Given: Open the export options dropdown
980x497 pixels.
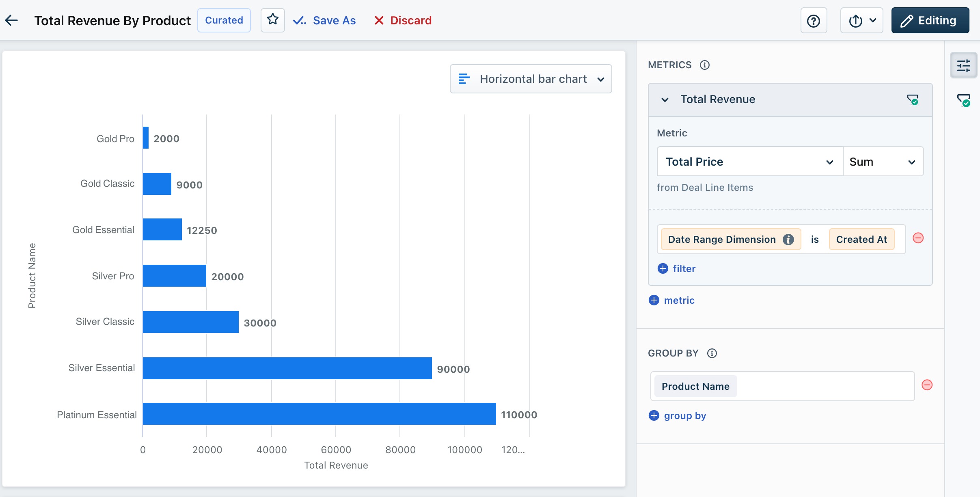Looking at the screenshot, I should point(861,21).
